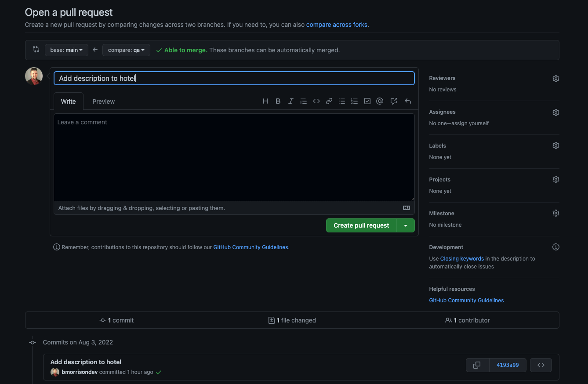Viewport: 588px width, 384px height.
Task: Open the Reviewers gear settings
Action: (x=555, y=79)
